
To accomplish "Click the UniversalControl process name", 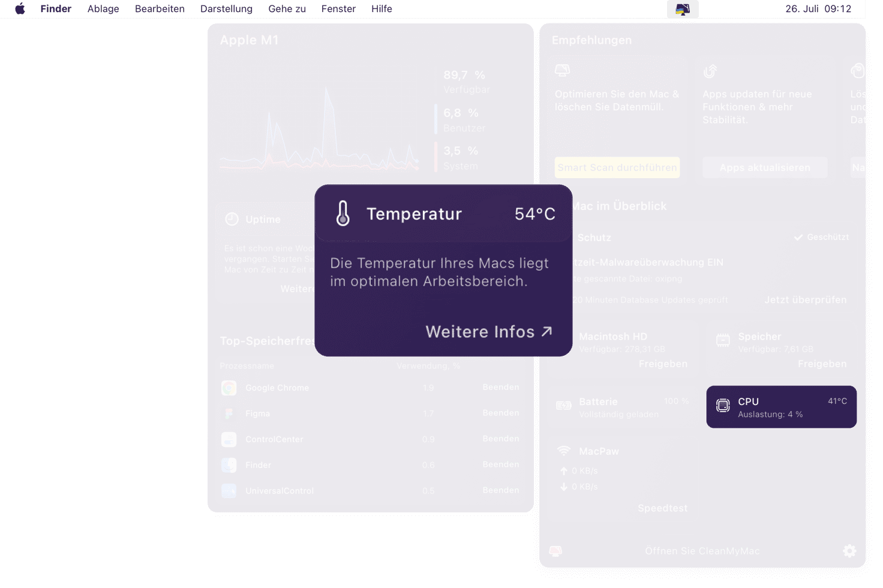I will 280,491.
